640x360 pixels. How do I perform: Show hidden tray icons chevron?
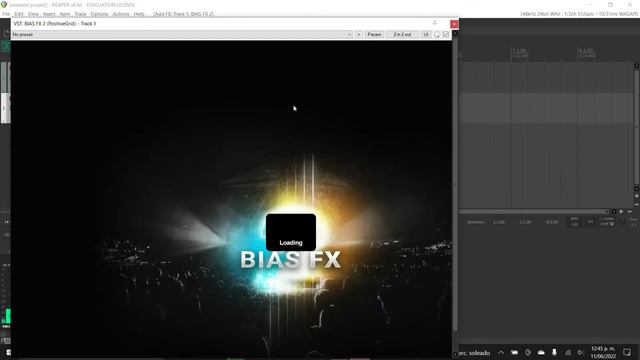(501, 352)
